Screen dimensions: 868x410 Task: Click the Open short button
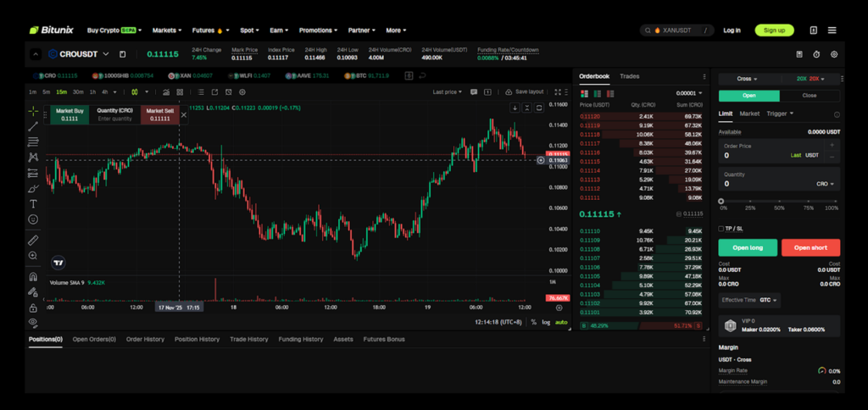coord(810,247)
